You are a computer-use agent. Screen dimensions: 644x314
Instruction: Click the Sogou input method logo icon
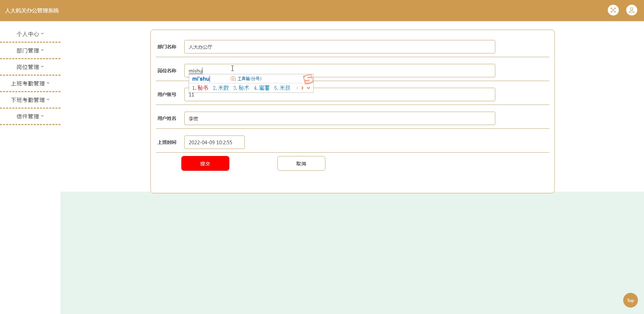click(x=308, y=79)
